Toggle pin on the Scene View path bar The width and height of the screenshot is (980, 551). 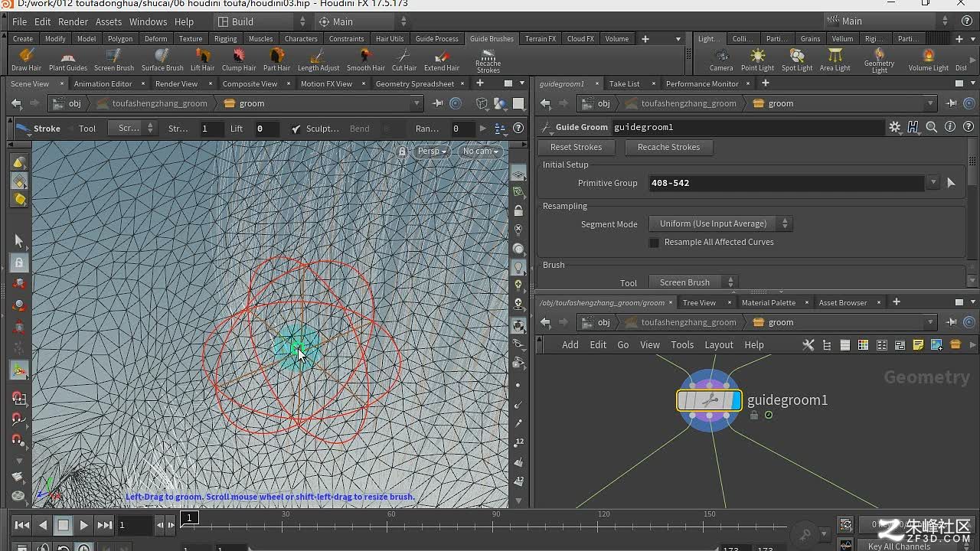click(x=438, y=103)
